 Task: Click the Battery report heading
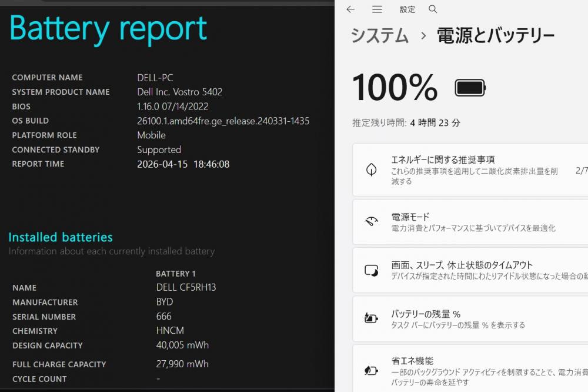108,28
